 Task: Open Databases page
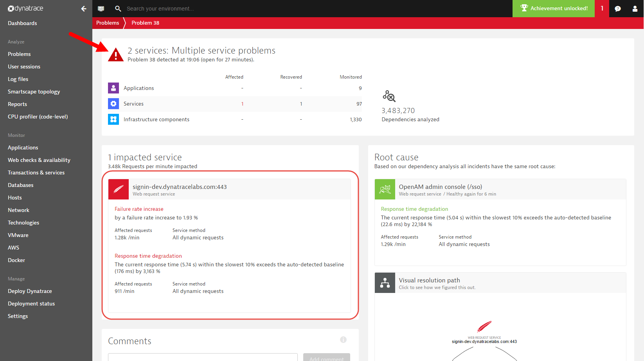21,185
